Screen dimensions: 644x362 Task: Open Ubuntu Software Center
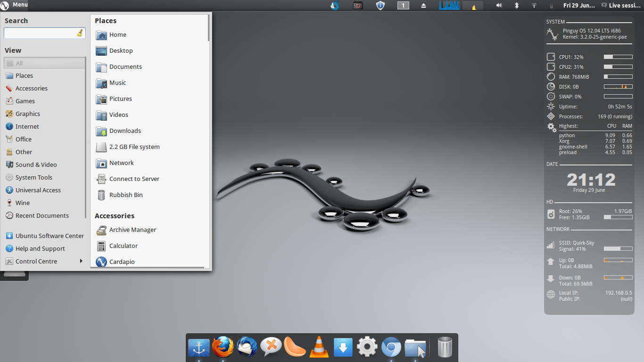coord(50,236)
